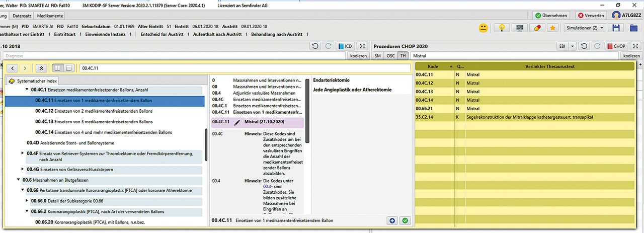Redo in the CHOP procedures toolbar

click(597, 46)
